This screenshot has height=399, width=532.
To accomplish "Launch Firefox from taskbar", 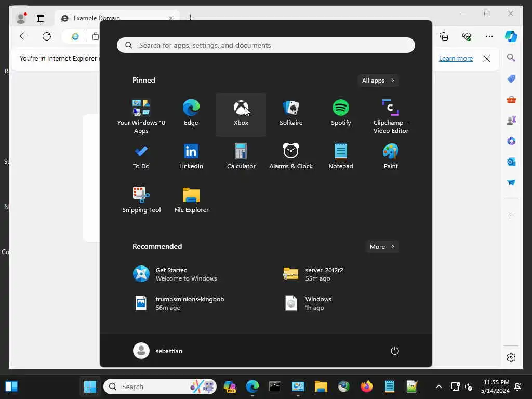I will pos(366,387).
